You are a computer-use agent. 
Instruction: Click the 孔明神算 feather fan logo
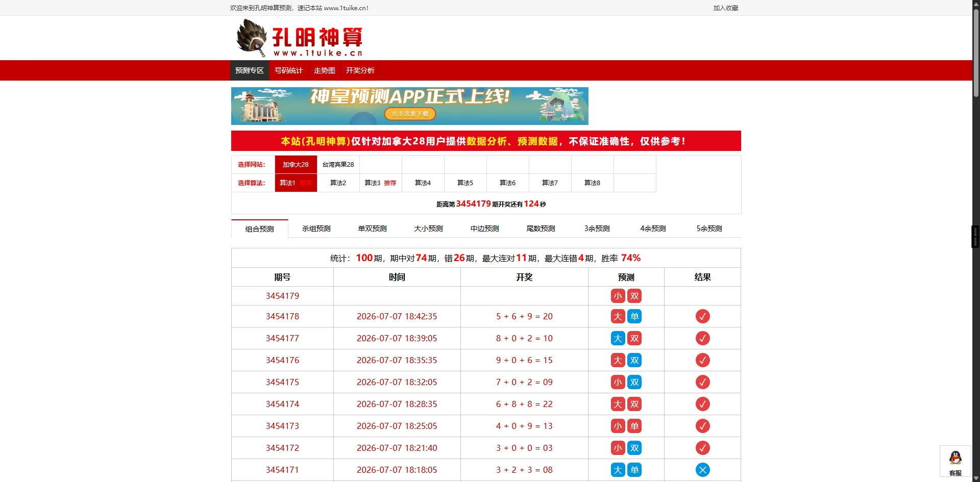point(300,38)
